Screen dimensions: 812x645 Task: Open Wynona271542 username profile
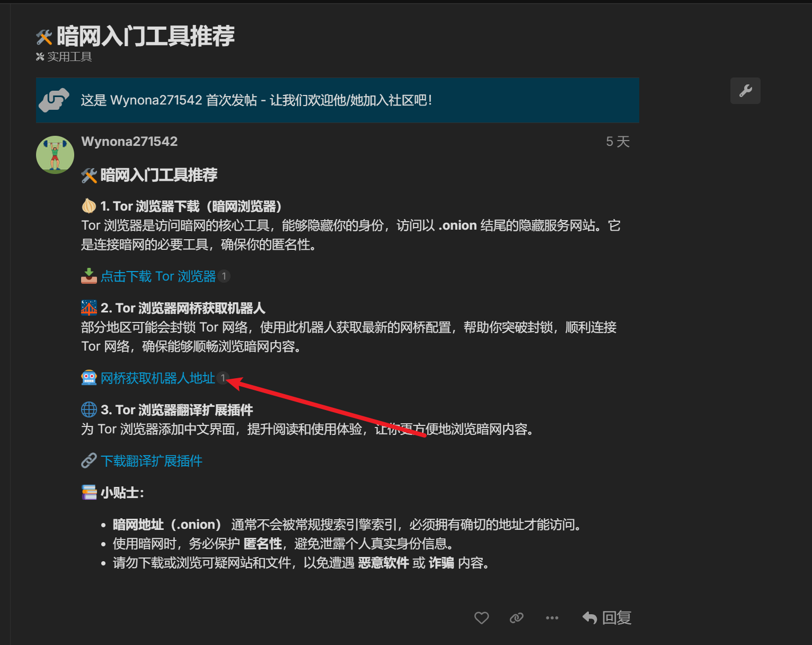[129, 141]
